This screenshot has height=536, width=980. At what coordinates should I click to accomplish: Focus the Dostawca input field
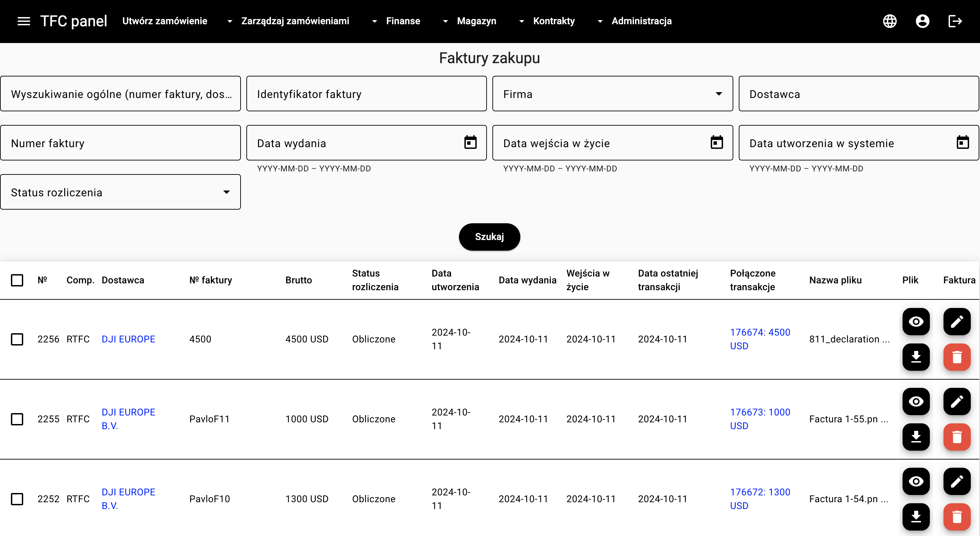click(x=859, y=94)
